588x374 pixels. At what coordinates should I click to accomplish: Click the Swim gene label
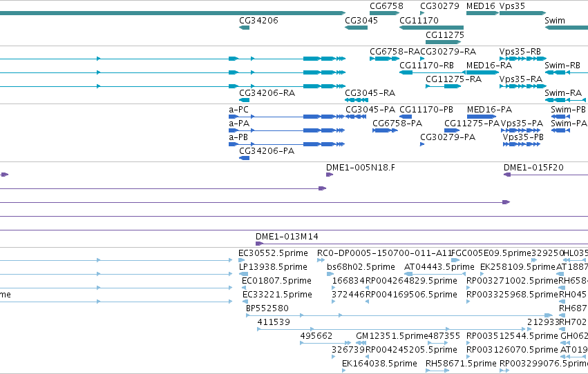coord(555,21)
